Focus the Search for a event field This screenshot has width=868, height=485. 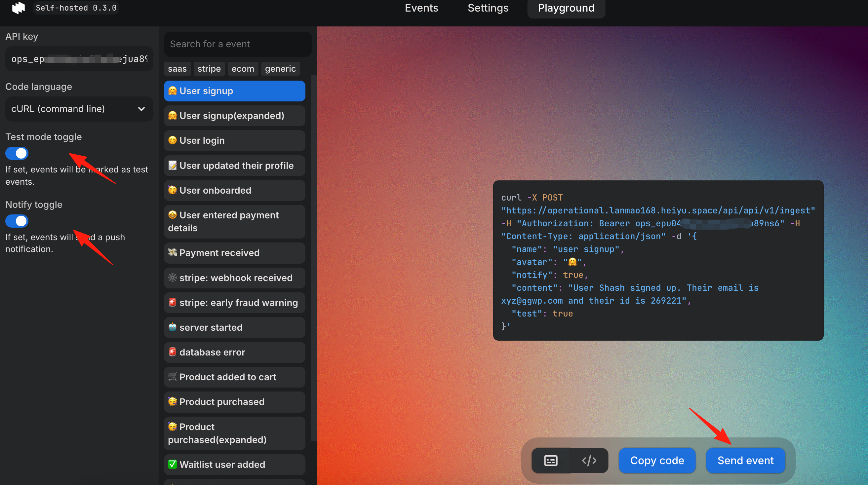(238, 44)
